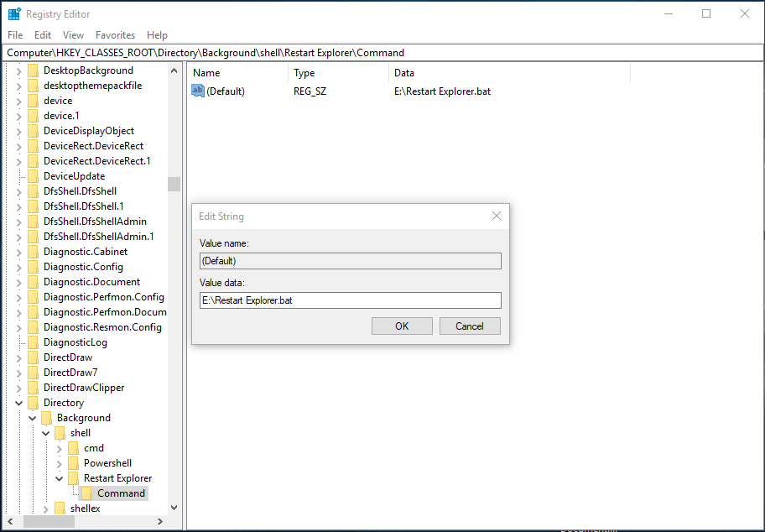
Task: Select the Diagnostic.Config key
Action: pos(83,267)
